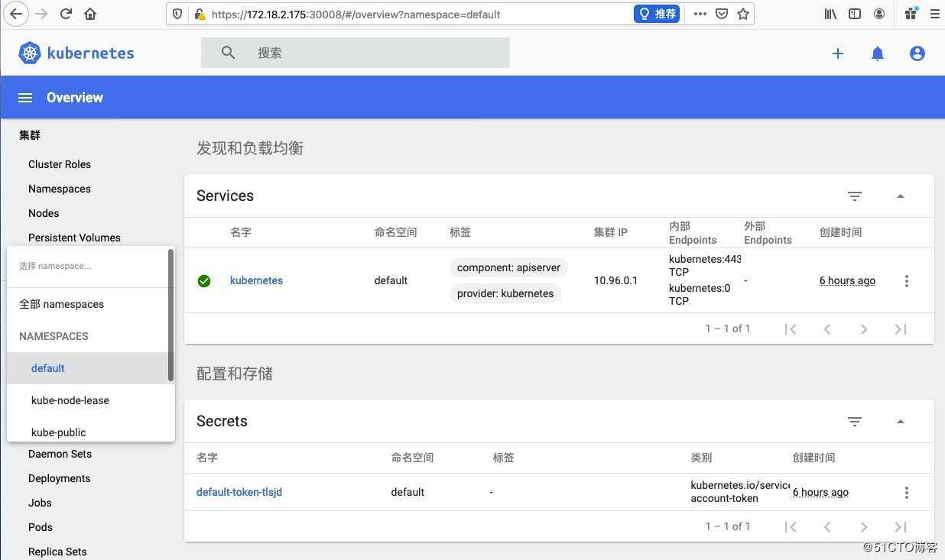Click the cluster IP 10.96.0.1
945x560 pixels.
coord(615,280)
